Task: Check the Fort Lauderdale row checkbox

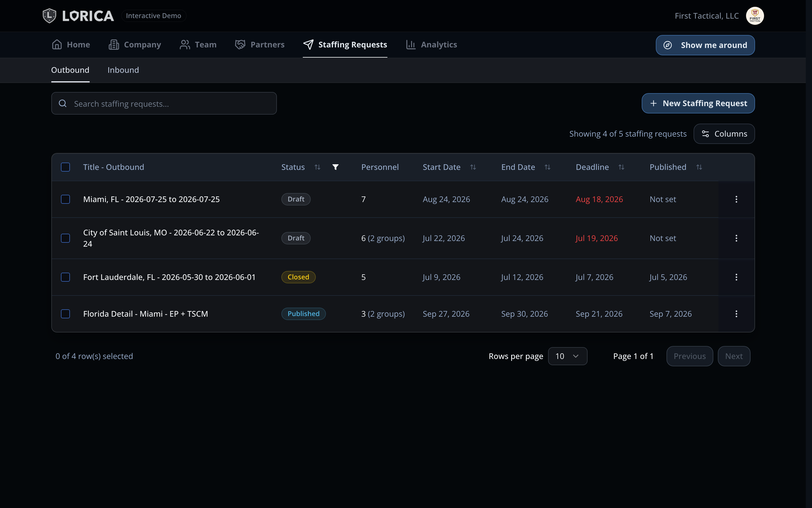Action: click(x=65, y=277)
